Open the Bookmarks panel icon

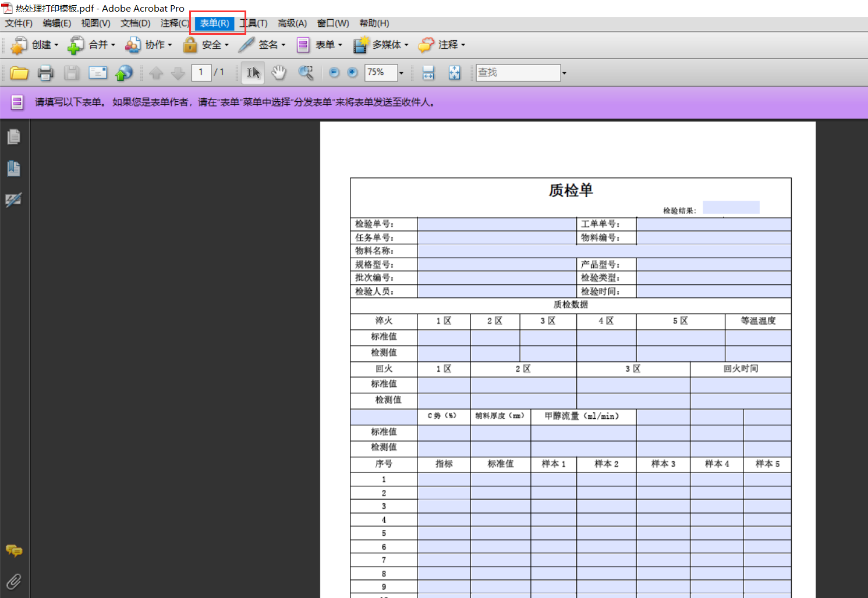pos(13,168)
